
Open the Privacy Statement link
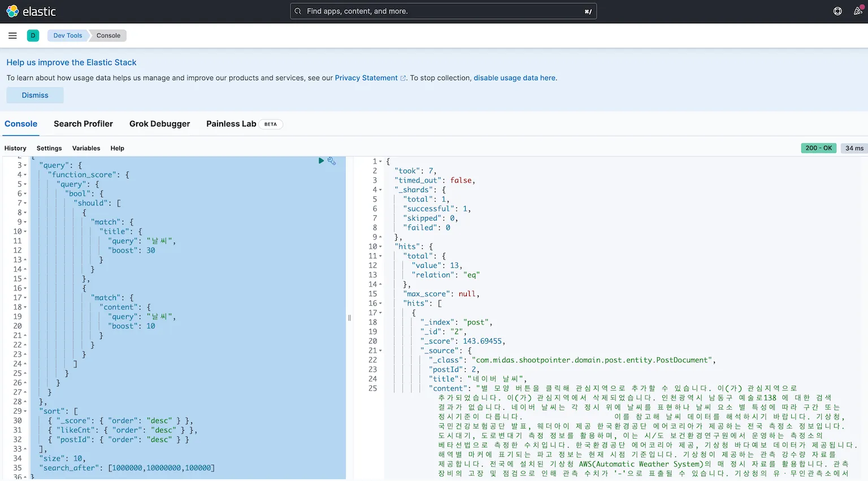pos(370,78)
